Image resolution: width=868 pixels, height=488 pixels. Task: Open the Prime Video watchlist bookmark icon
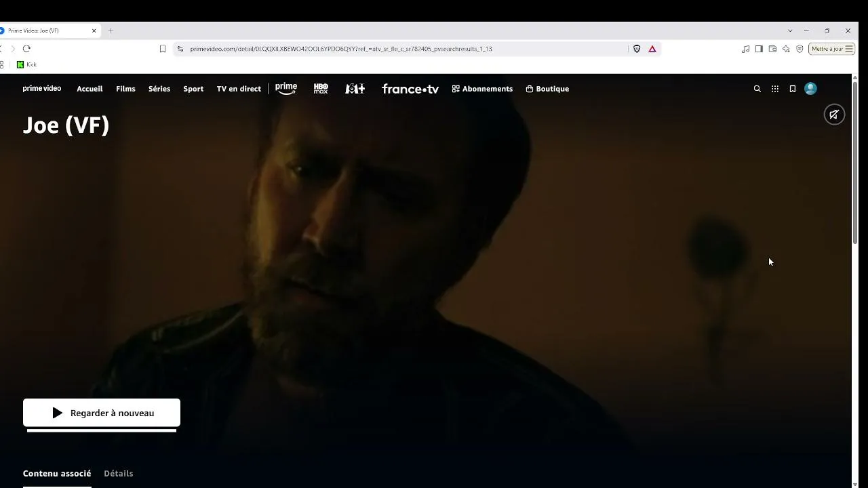click(792, 89)
